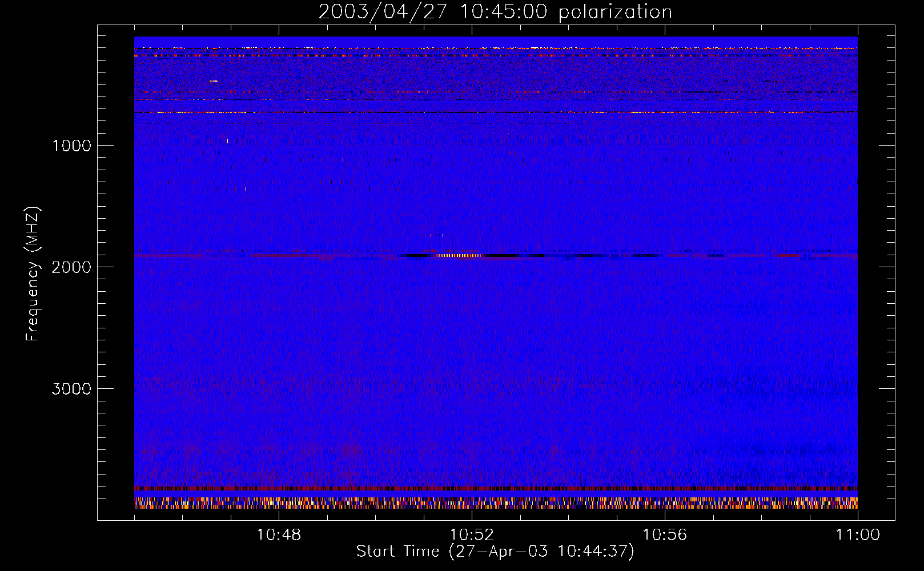Click the 'Frequency (MHZ)' axis label
The image size is (924, 571).
(x=33, y=274)
